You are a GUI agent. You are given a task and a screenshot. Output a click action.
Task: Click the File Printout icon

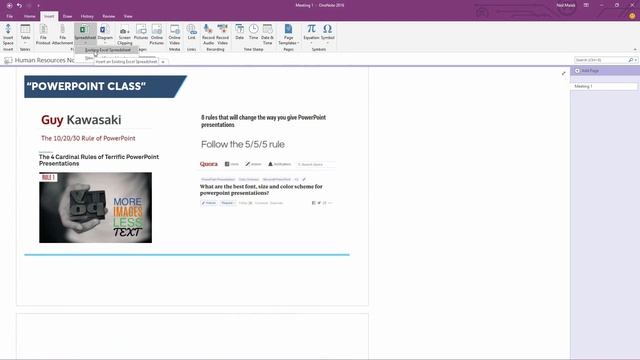pos(43,34)
